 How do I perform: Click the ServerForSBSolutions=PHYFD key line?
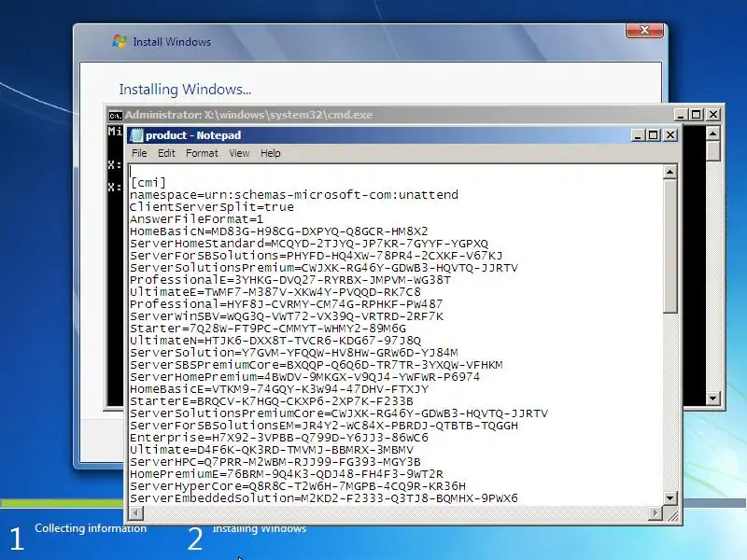click(x=317, y=256)
